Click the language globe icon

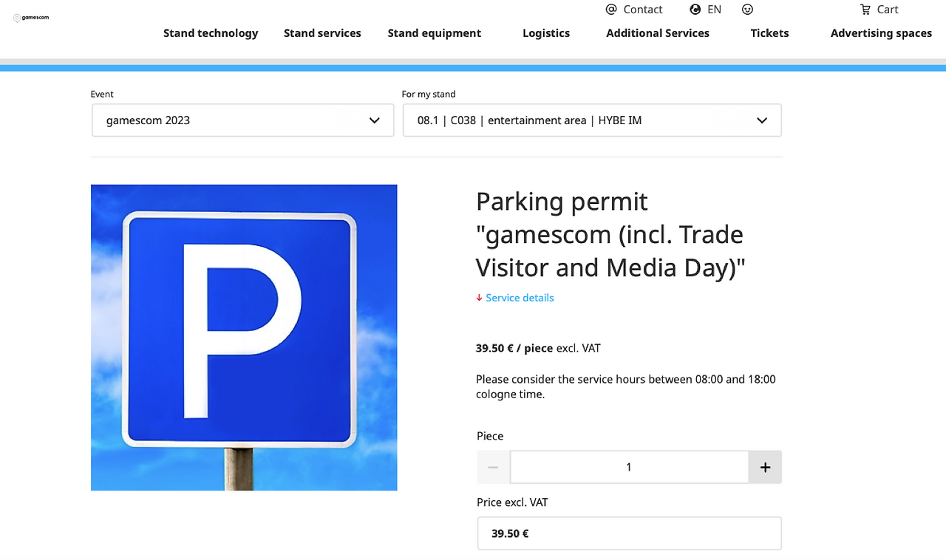point(695,10)
